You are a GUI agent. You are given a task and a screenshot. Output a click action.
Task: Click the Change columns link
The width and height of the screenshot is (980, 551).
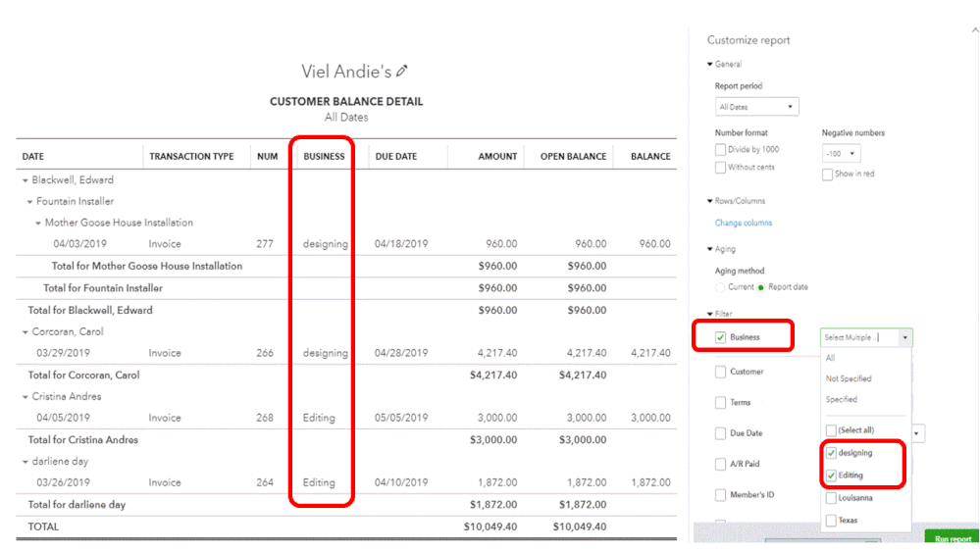point(744,223)
